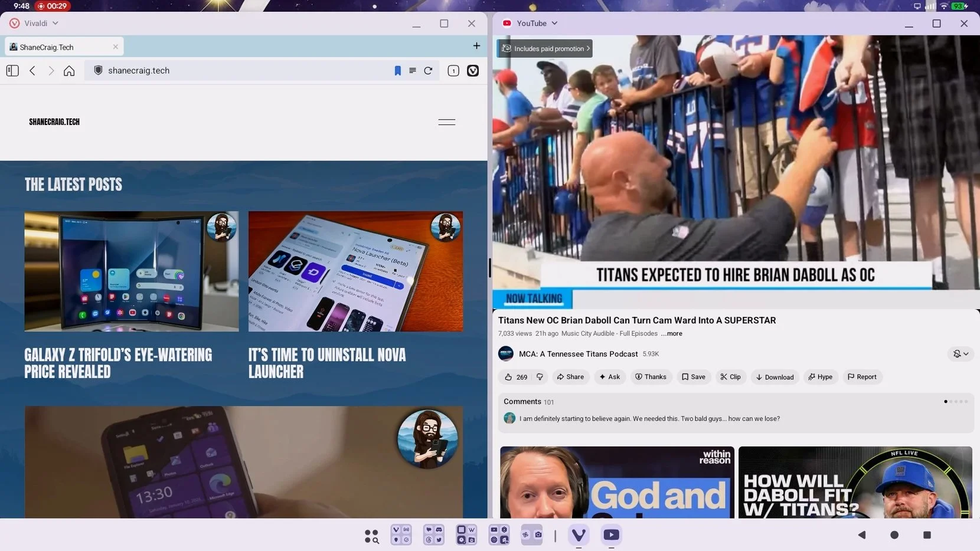This screenshot has width=980, height=551.
Task: Hype the video
Action: click(820, 377)
